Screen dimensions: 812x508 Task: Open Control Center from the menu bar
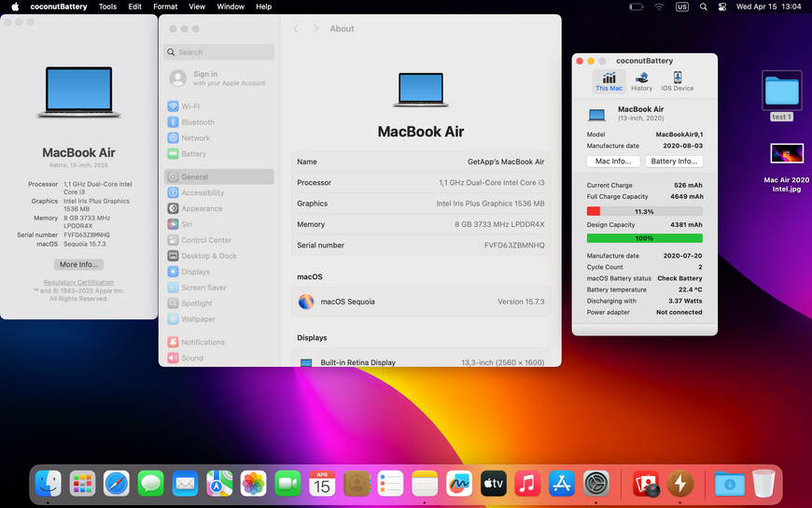pyautogui.click(x=722, y=7)
